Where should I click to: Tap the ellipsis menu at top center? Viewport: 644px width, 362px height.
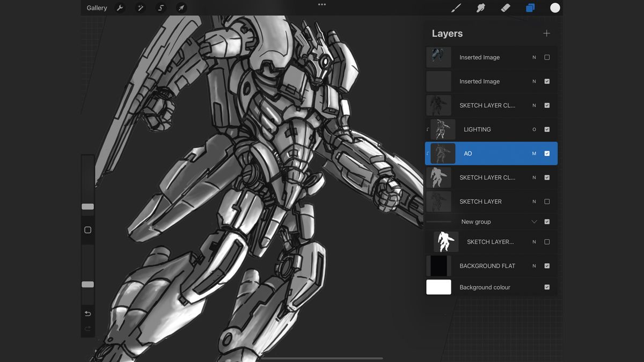(x=321, y=4)
